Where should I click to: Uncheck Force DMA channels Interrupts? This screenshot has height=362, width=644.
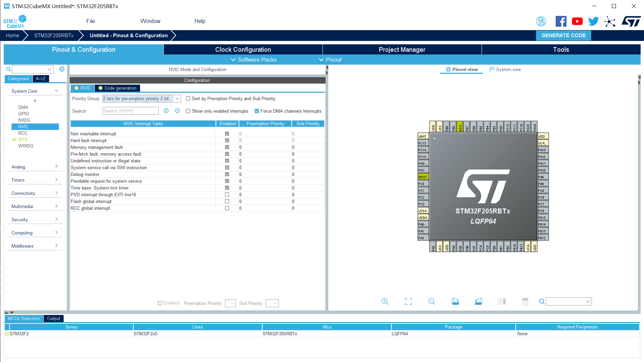point(257,111)
